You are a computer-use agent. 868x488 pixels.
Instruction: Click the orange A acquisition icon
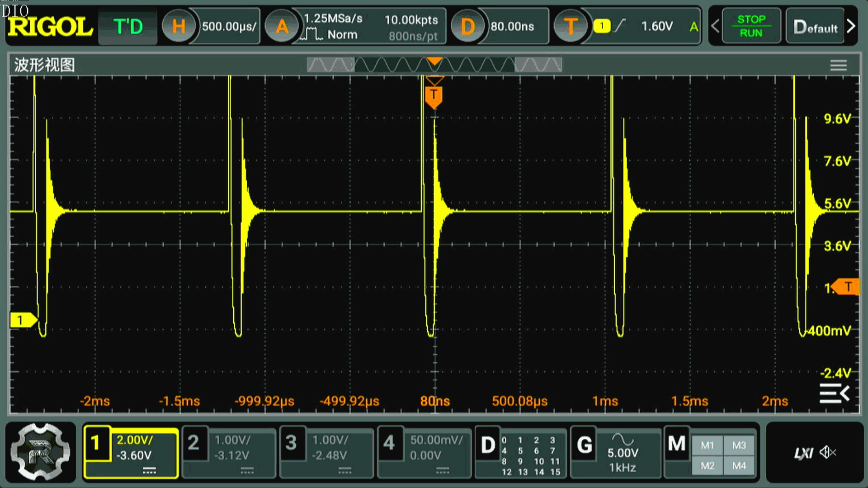282,26
